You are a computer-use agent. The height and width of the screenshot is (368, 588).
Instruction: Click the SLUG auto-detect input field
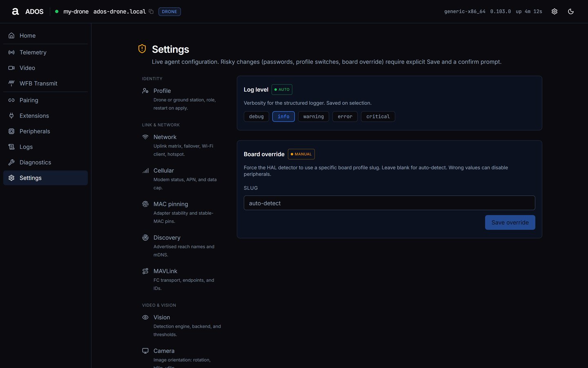click(x=390, y=203)
